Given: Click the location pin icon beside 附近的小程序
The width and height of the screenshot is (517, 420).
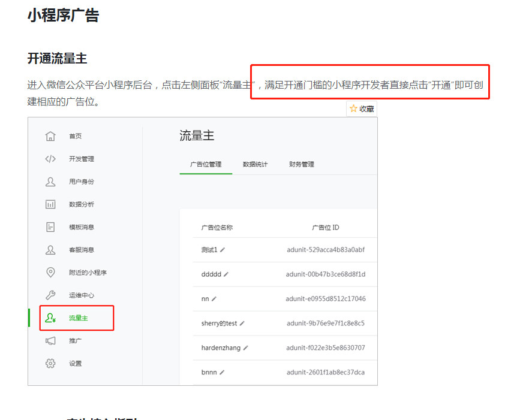Looking at the screenshot, I should click(50, 273).
